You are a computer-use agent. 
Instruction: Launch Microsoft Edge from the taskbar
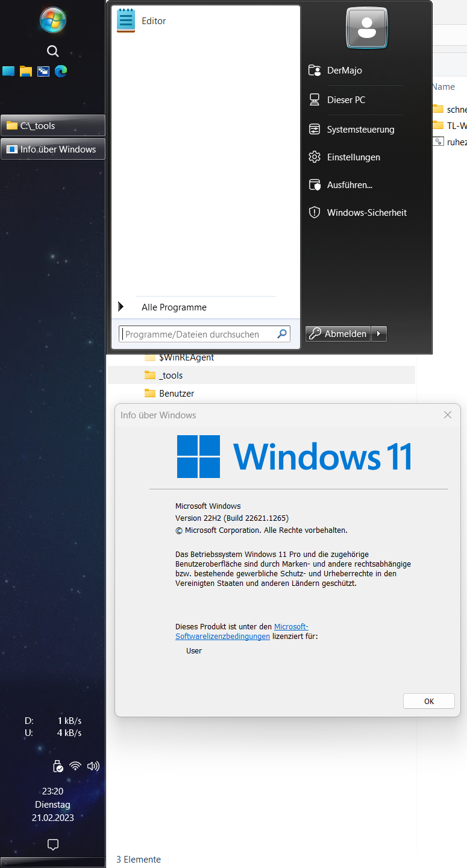pyautogui.click(x=61, y=71)
